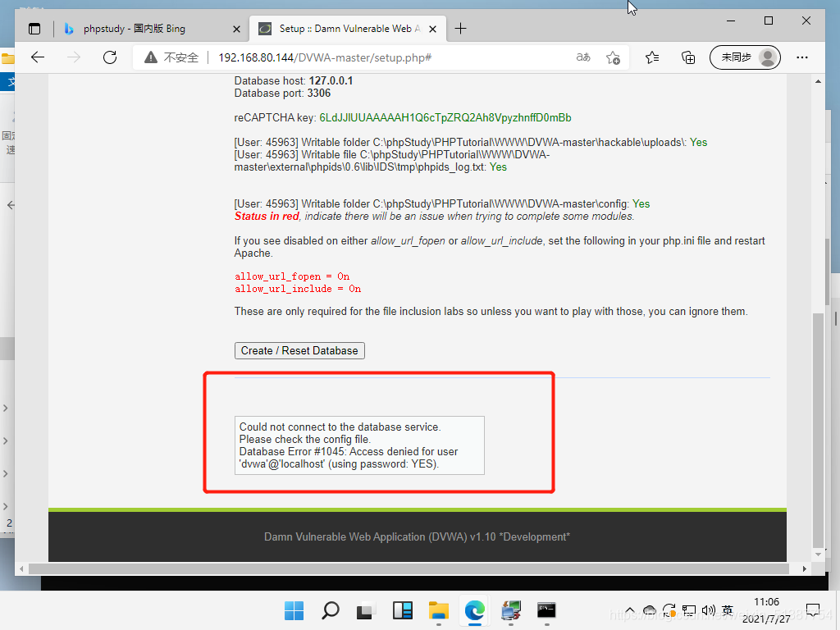Open the network status tray icon
The height and width of the screenshot is (630, 840).
[x=689, y=610]
